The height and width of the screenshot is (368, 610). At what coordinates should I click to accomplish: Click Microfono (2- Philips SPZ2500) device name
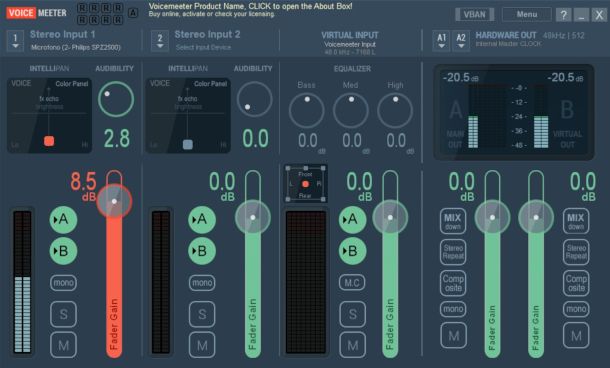76,47
